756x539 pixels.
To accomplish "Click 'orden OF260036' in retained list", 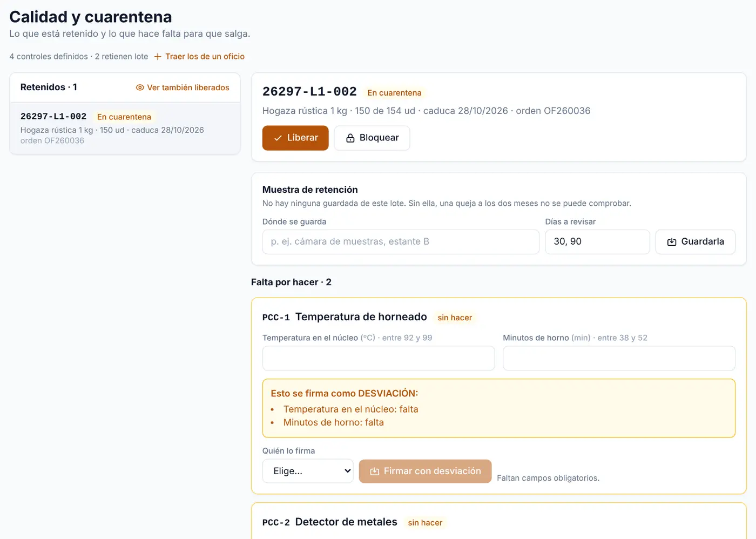I will click(x=52, y=140).
